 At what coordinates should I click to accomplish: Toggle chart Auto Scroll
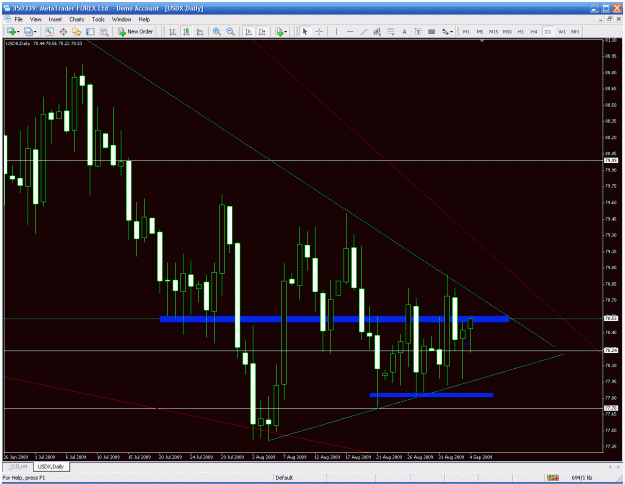pyautogui.click(x=248, y=31)
